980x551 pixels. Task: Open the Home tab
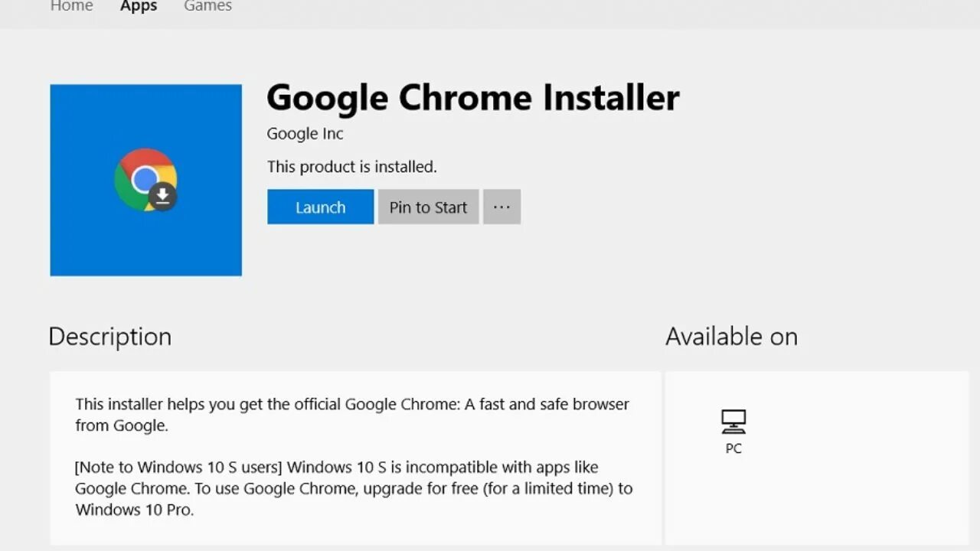pos(71,6)
